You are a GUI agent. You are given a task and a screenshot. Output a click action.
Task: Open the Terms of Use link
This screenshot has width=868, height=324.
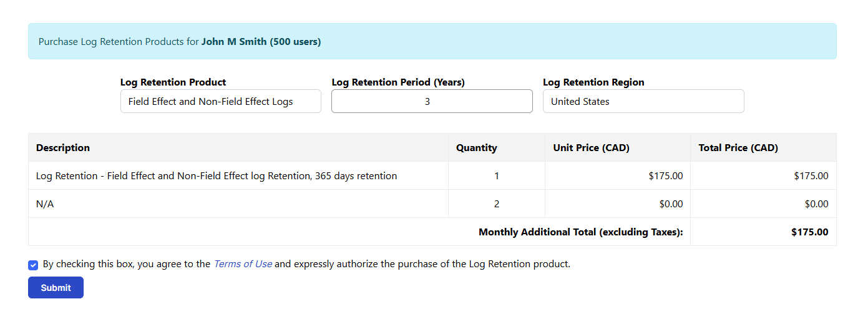coord(242,264)
